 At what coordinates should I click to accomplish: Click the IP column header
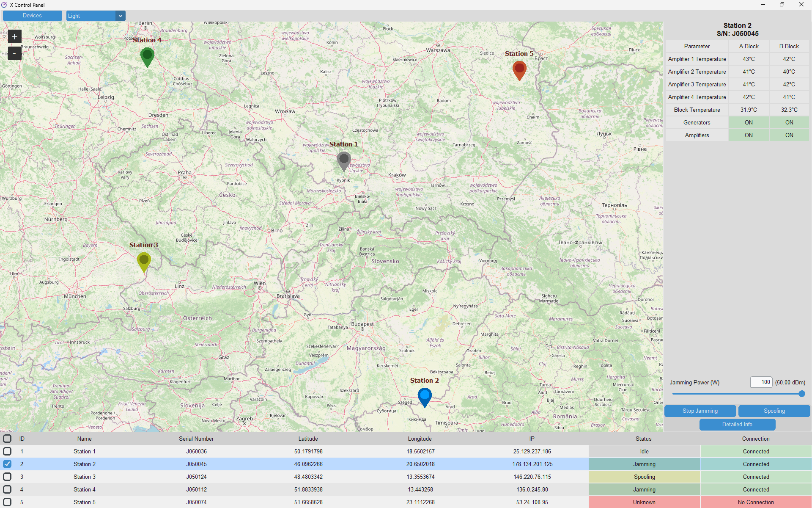click(532, 439)
